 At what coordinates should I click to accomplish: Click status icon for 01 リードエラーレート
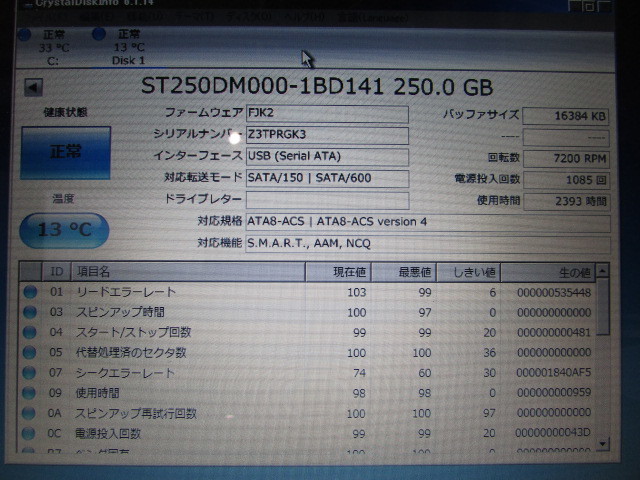coord(30,292)
